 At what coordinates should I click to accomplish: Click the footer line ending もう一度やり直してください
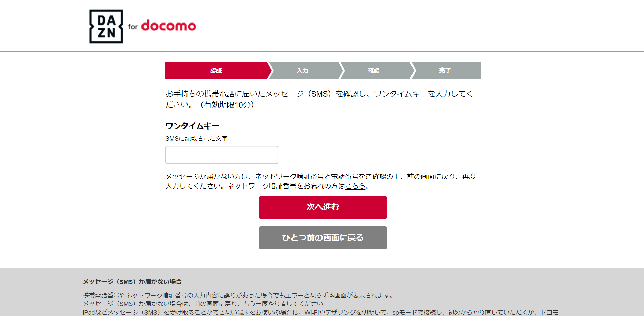[205, 304]
